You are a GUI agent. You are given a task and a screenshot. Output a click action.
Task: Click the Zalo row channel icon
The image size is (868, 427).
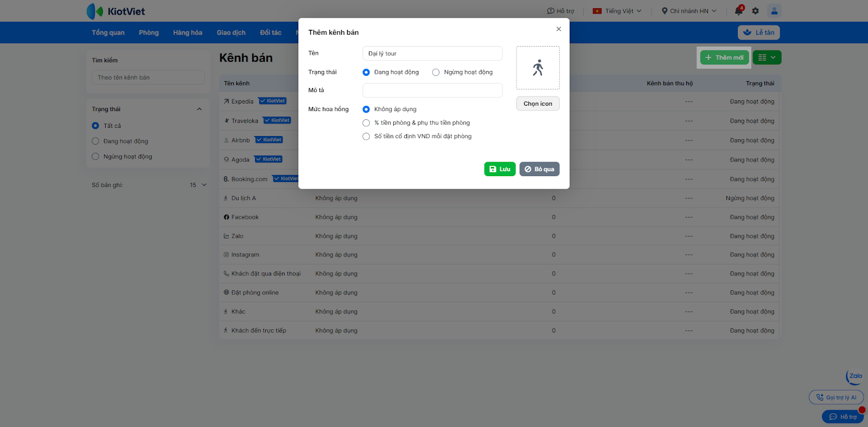coord(226,236)
